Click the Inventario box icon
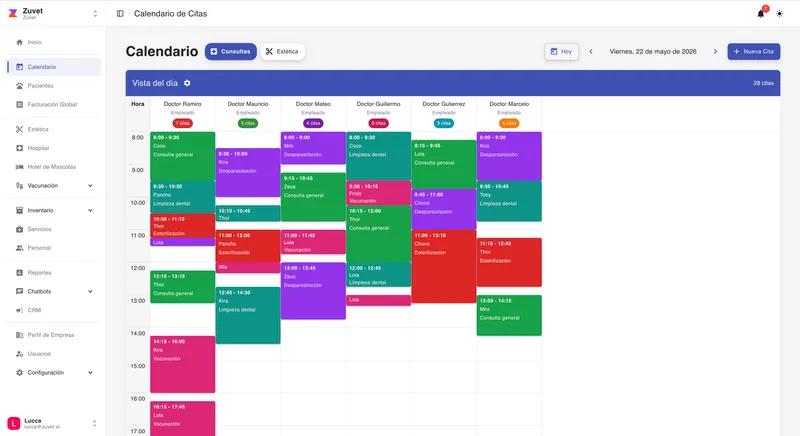Screen dimensions: 800x436 (x=19, y=210)
